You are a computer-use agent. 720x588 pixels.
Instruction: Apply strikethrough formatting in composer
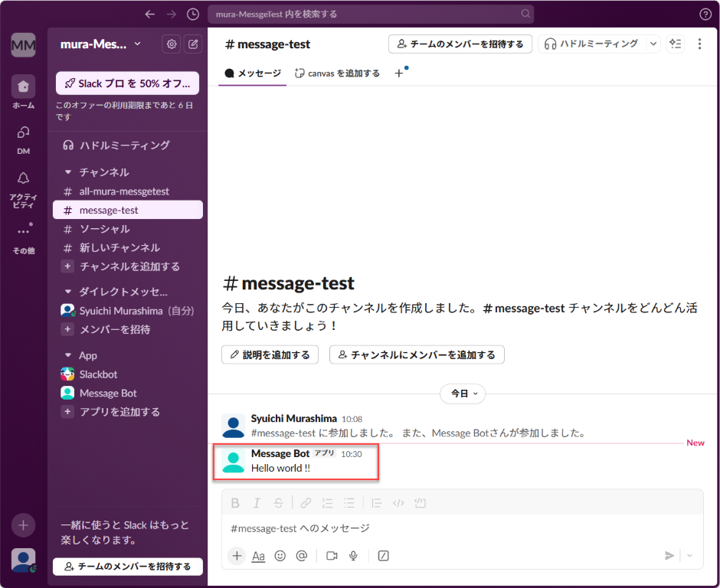click(x=278, y=503)
